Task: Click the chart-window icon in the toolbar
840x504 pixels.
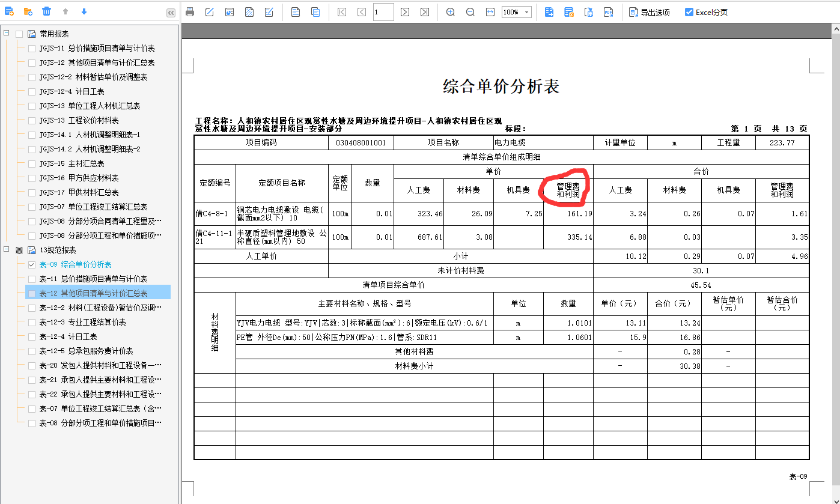Action: (230, 12)
